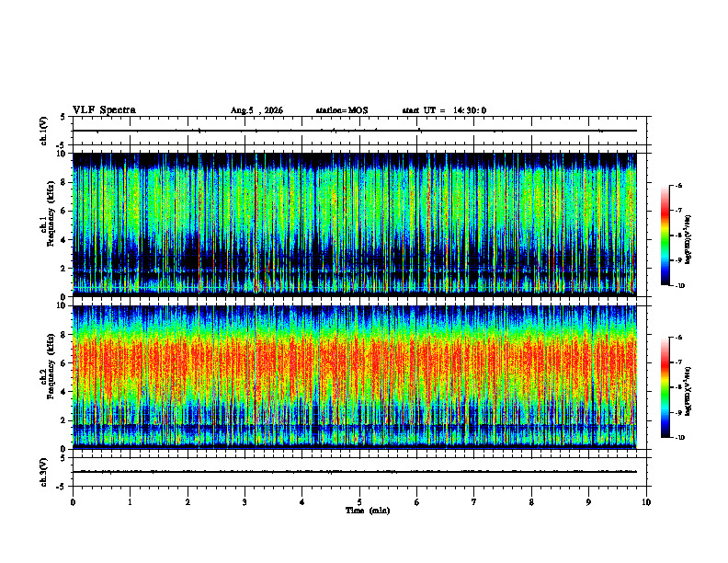728x563 pixels.
Task: Click the ch.1 voltage waveform trace
Action: tap(355, 131)
